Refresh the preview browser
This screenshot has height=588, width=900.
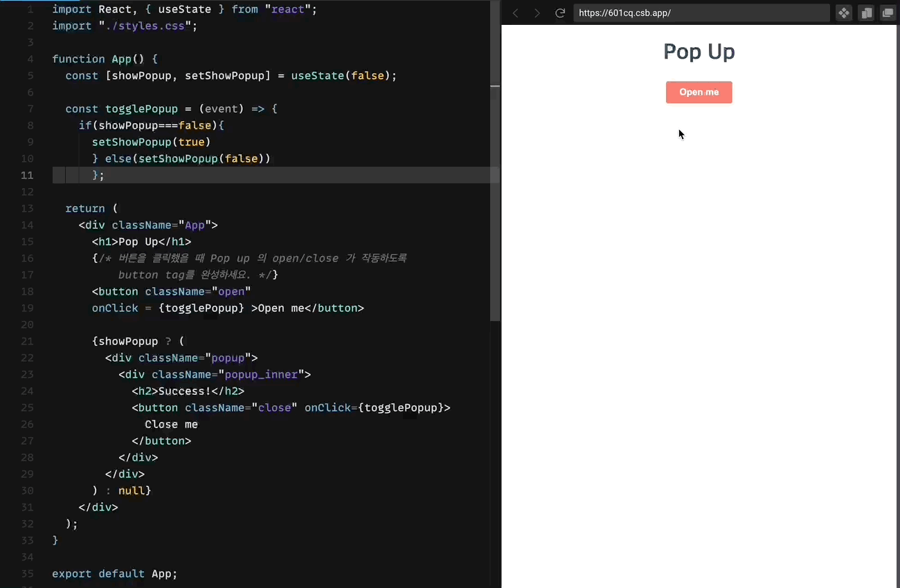point(560,13)
